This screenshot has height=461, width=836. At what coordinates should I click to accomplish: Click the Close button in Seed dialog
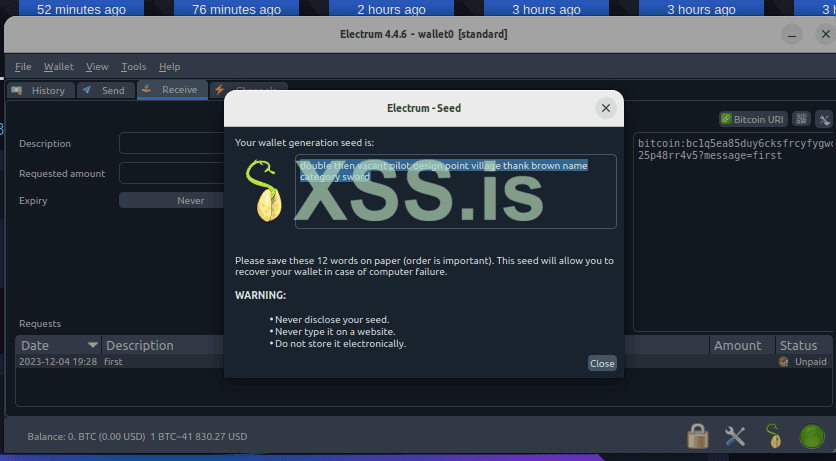coord(602,363)
